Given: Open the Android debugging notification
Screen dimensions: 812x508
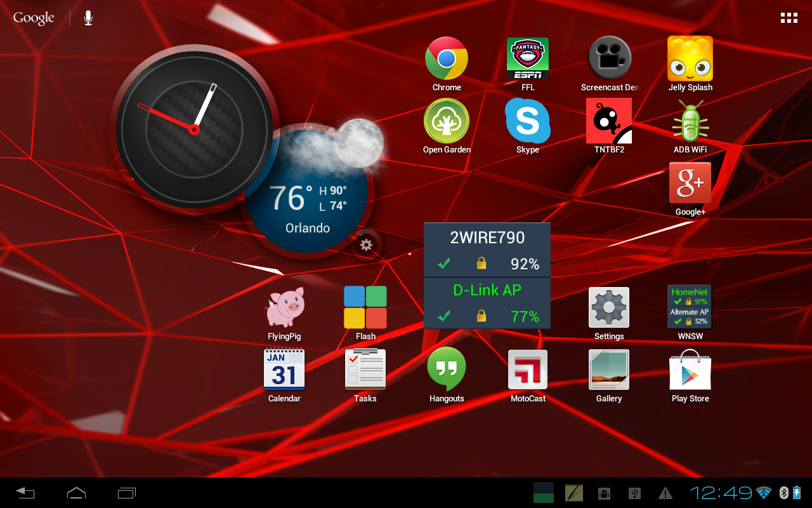Looking at the screenshot, I should [604, 493].
